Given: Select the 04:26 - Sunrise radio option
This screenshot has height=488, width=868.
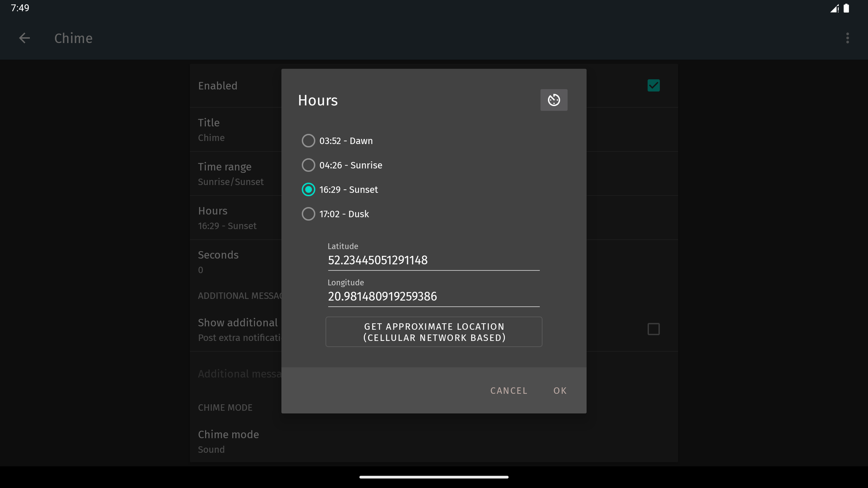Looking at the screenshot, I should (x=342, y=165).
